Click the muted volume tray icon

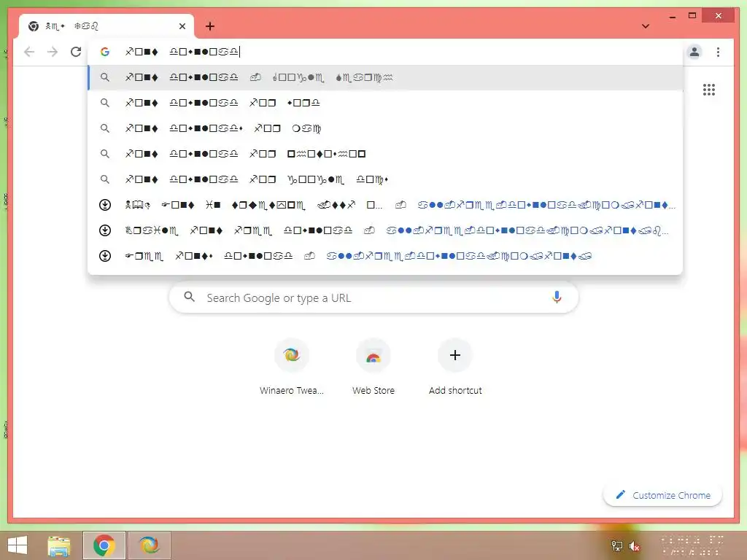click(634, 546)
